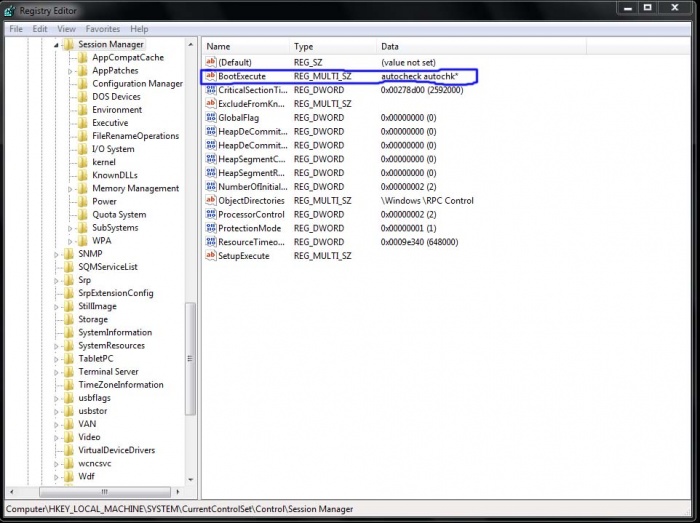Select the KnownDLLs key in tree
700x523 pixels.
click(x=113, y=175)
